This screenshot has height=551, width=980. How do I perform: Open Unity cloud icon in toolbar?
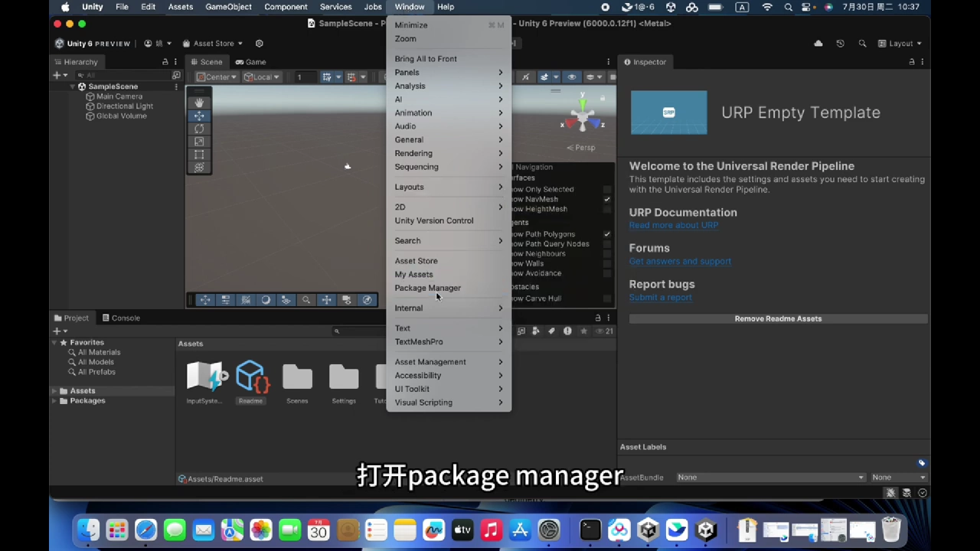[818, 44]
